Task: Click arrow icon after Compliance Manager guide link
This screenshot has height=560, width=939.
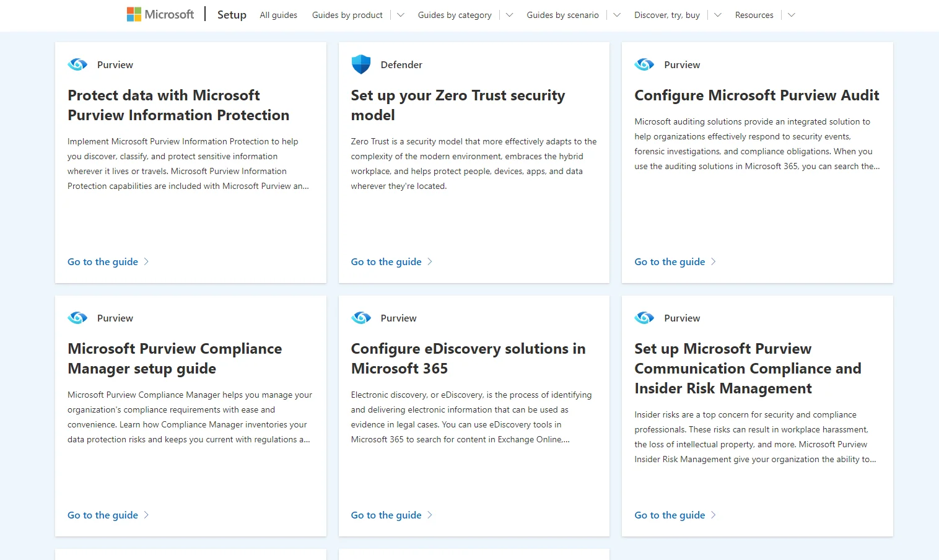Action: (x=146, y=515)
